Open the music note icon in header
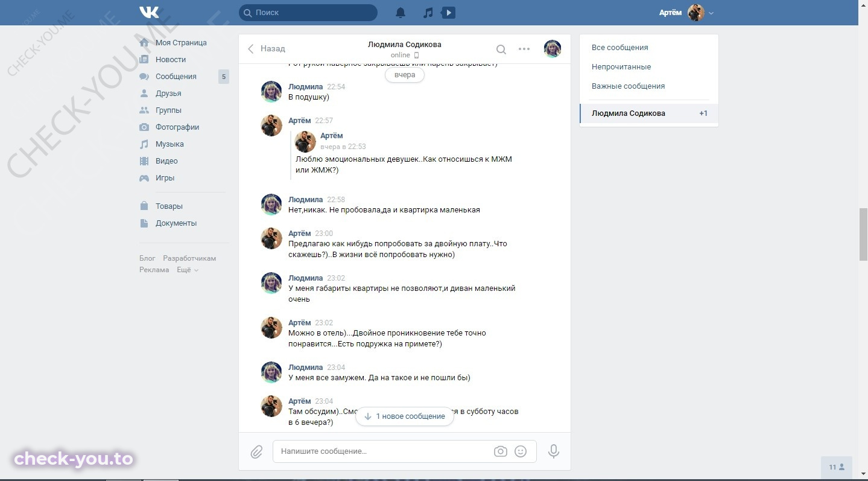 click(428, 13)
